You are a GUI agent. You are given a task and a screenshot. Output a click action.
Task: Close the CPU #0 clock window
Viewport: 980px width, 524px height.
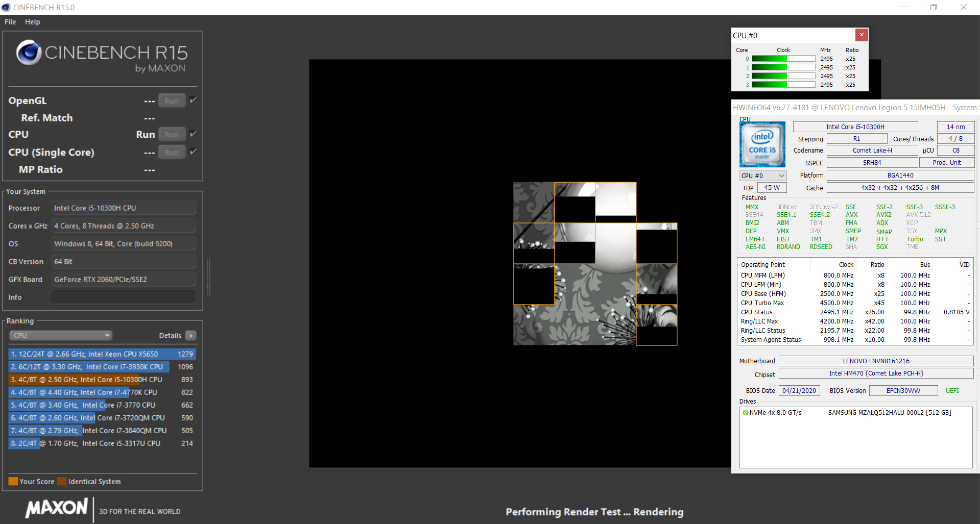click(x=862, y=35)
